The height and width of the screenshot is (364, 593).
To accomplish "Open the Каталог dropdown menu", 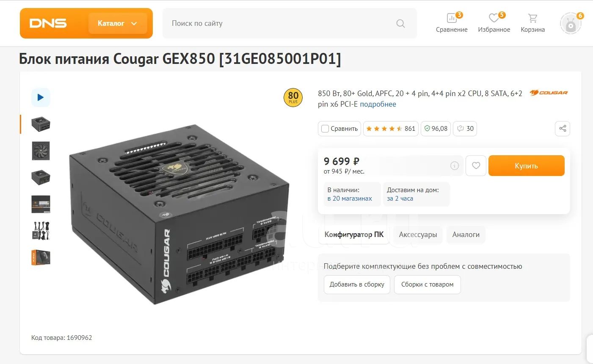I will (118, 23).
